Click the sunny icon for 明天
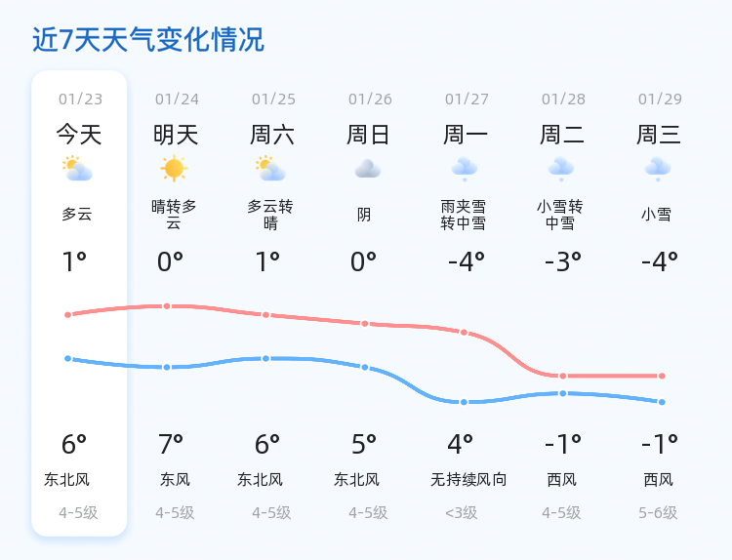The width and height of the screenshot is (732, 560). coord(174,168)
